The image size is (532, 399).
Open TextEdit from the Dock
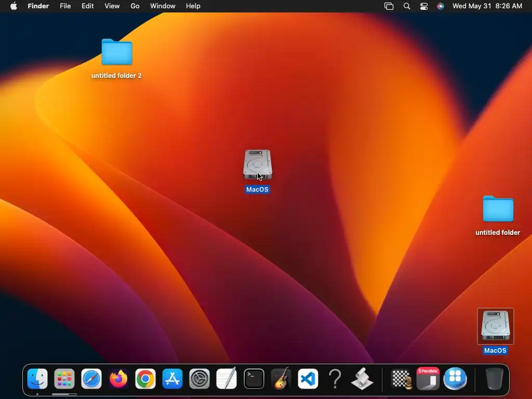pyautogui.click(x=227, y=378)
